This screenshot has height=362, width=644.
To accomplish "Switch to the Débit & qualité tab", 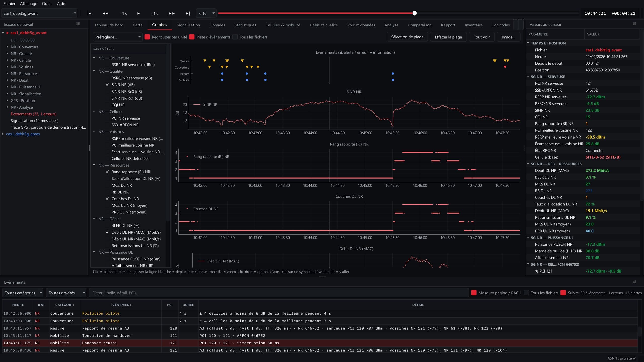I will [x=324, y=25].
